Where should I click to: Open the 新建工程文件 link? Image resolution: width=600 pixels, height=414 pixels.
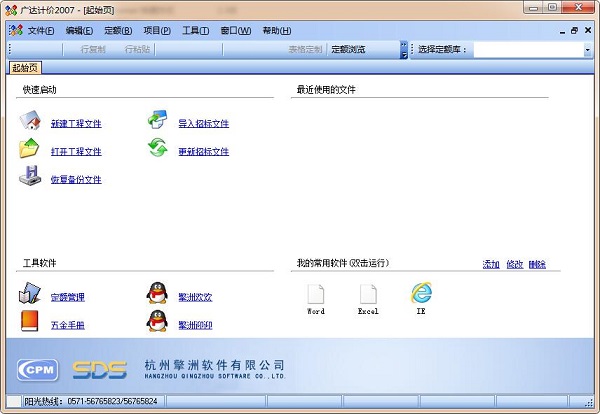point(76,124)
